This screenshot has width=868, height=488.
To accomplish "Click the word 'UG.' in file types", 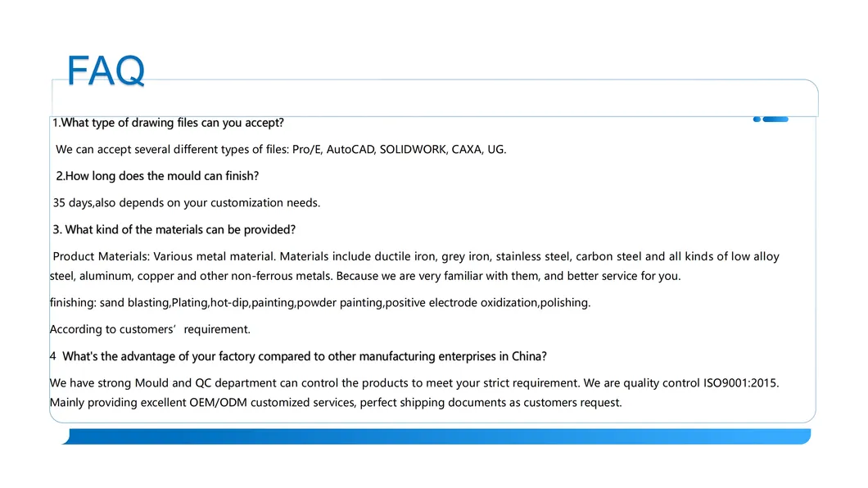I will click(497, 150).
